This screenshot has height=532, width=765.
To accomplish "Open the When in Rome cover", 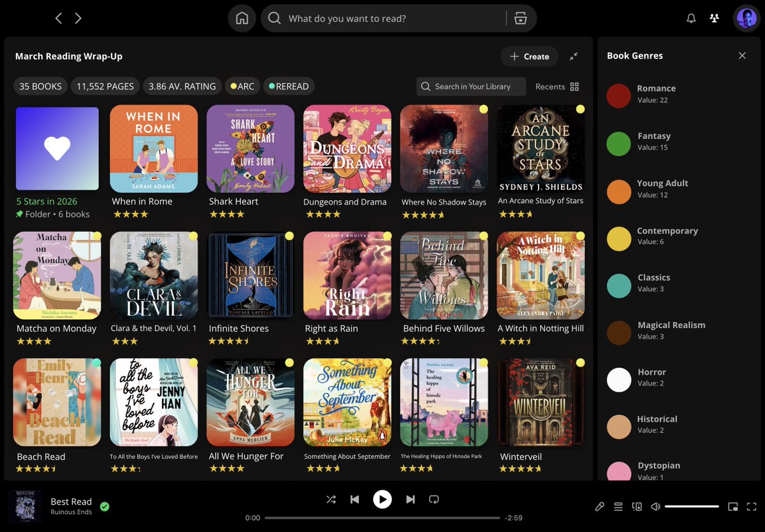I will click(154, 148).
